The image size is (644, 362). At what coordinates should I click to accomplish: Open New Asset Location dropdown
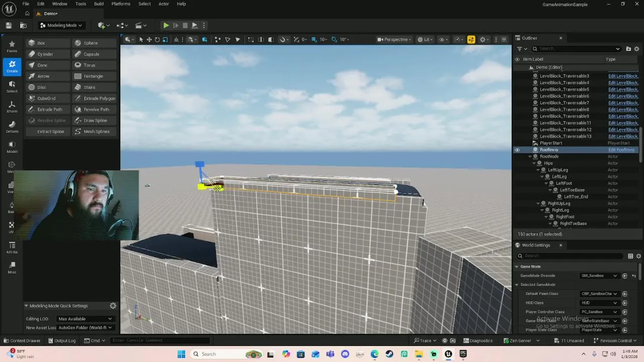(x=85, y=328)
